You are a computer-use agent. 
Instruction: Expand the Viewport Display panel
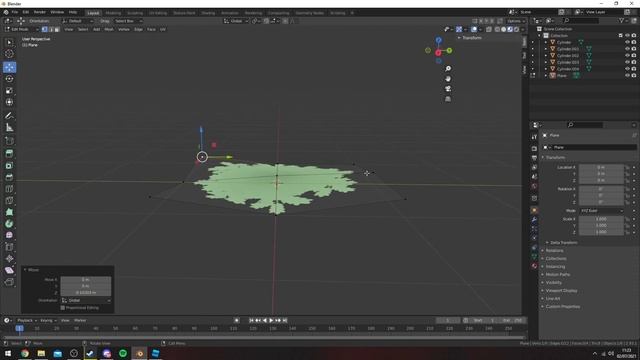coord(562,291)
